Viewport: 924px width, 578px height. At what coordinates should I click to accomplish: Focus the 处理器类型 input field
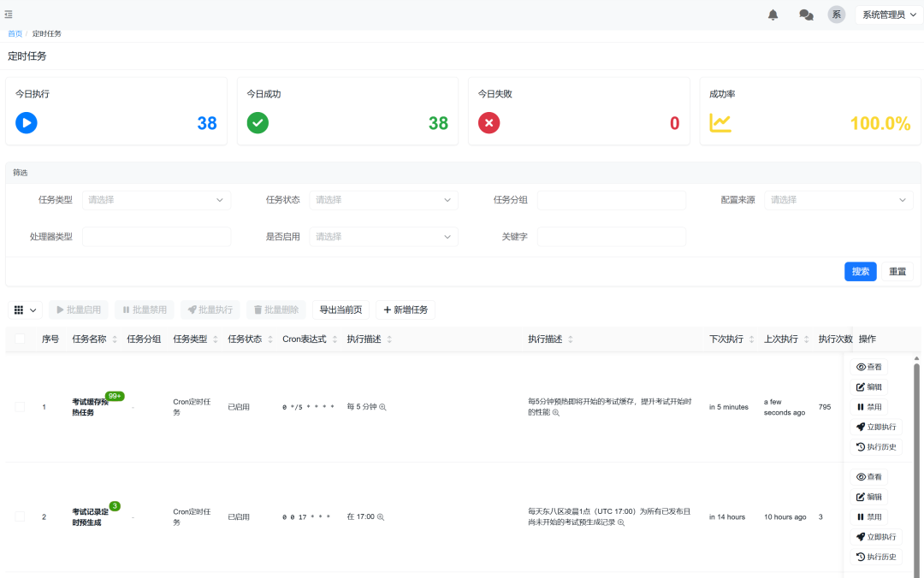[157, 236]
